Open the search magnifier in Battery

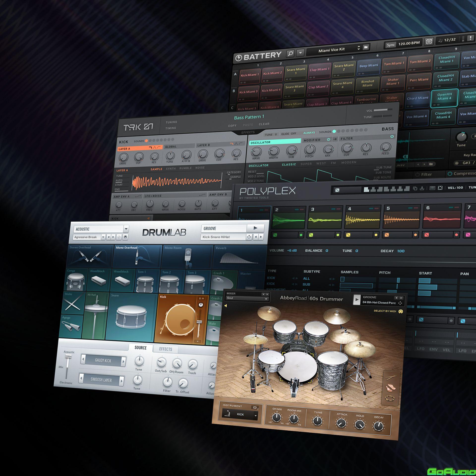(x=290, y=53)
